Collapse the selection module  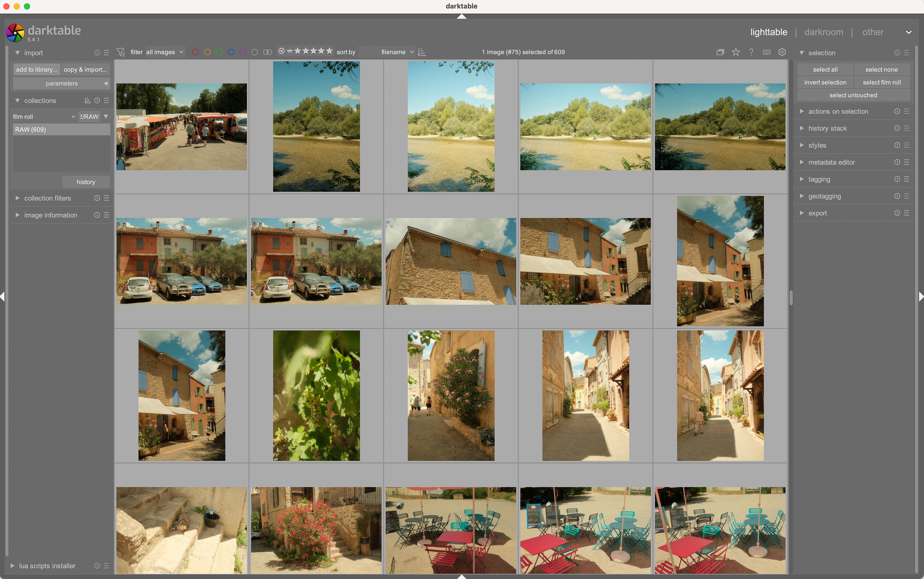801,53
